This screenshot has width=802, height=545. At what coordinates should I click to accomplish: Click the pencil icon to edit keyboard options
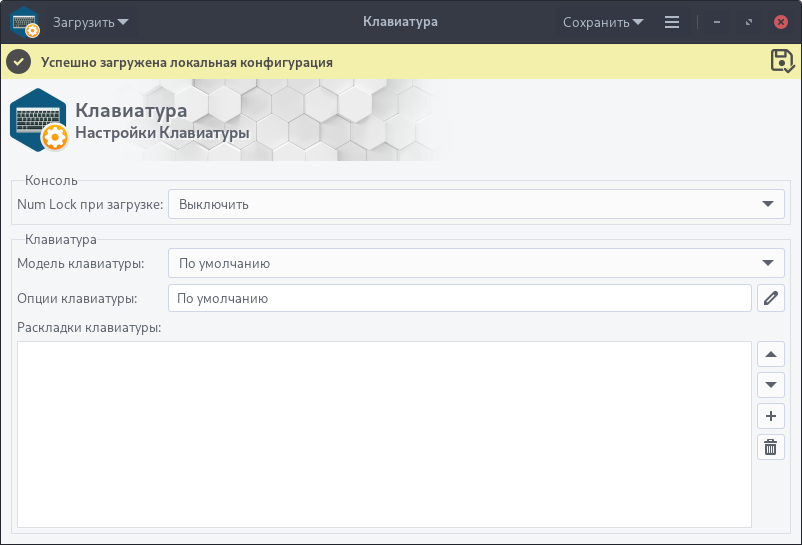point(770,298)
